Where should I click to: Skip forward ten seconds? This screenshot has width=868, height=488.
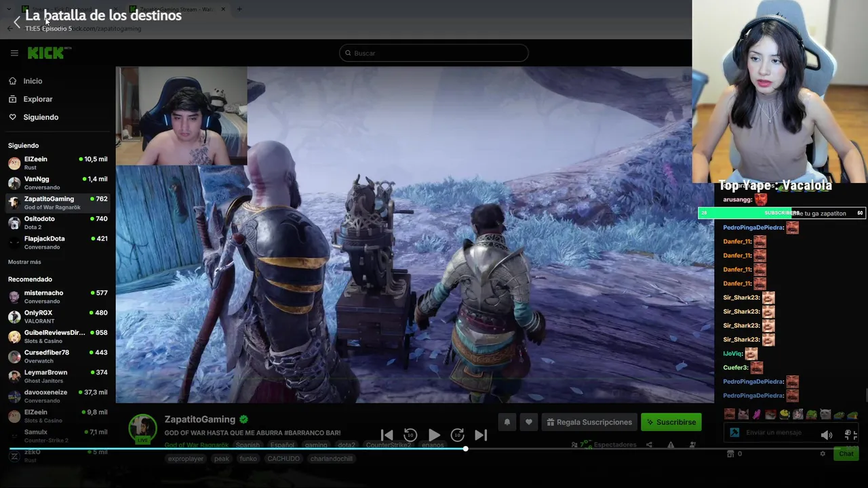point(458,435)
